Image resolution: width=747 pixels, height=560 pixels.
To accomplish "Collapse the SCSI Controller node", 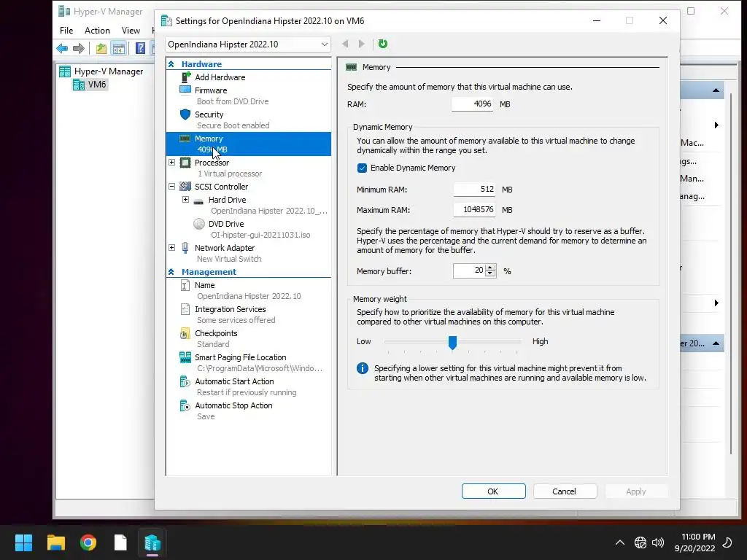I will click(172, 187).
